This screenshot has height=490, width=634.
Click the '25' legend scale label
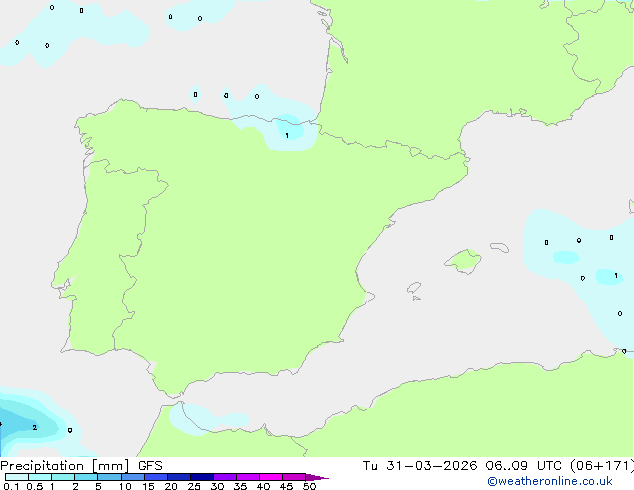tap(194, 486)
